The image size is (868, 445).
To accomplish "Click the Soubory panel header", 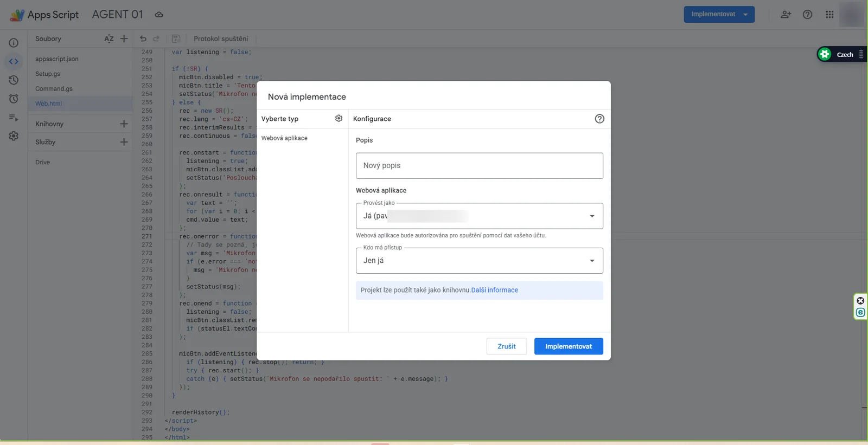I will tap(48, 38).
